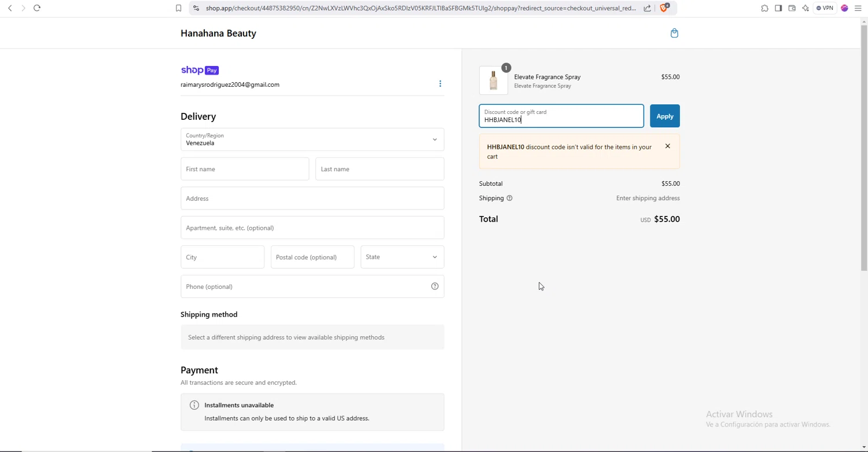Click the Postal code (optional) field
Image resolution: width=868 pixels, height=452 pixels.
tap(312, 257)
